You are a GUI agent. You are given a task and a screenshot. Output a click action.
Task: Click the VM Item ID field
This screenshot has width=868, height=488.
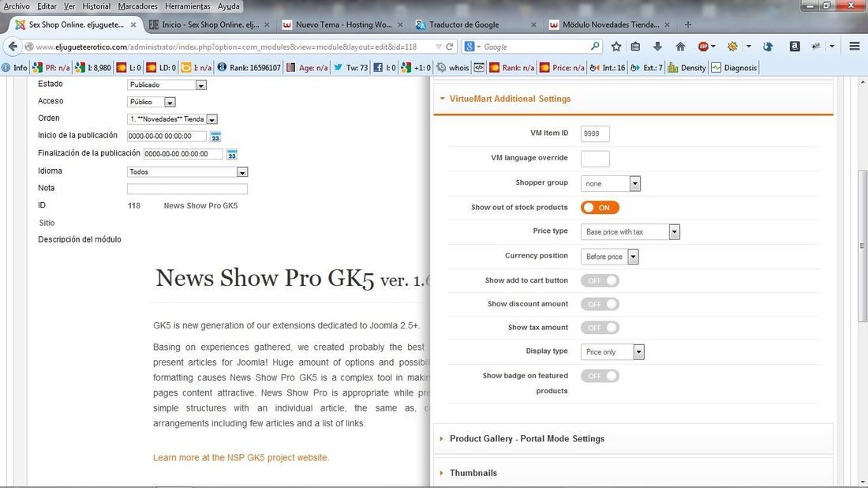pyautogui.click(x=595, y=133)
